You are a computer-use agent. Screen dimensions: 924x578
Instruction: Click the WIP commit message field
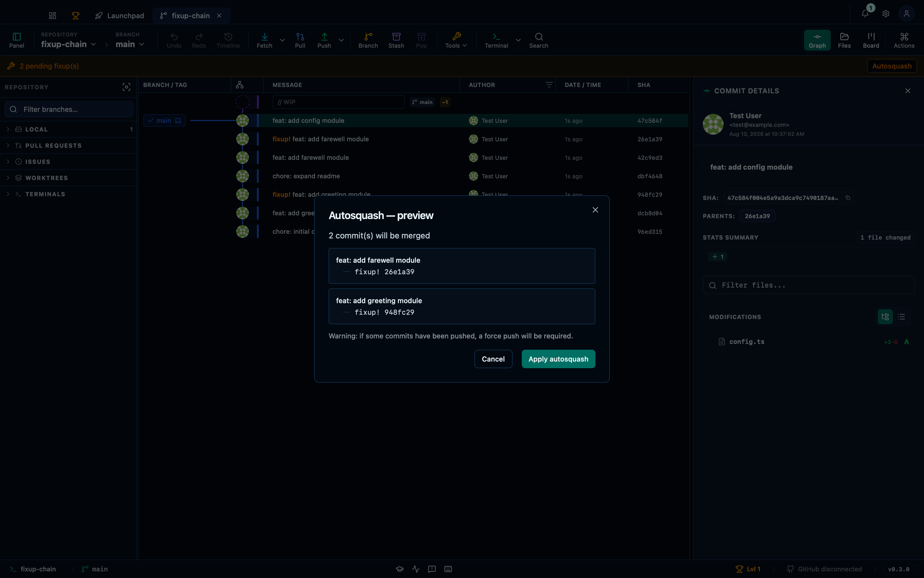[338, 102]
